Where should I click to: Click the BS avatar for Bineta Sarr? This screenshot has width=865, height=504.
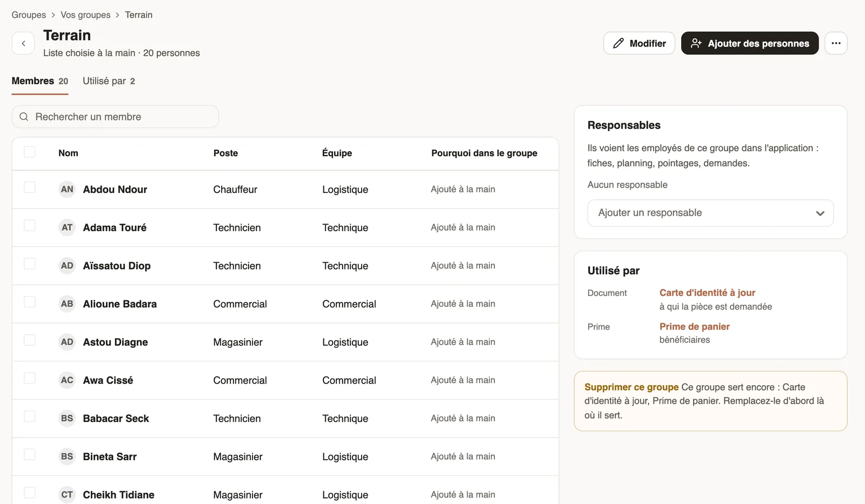[x=67, y=456]
